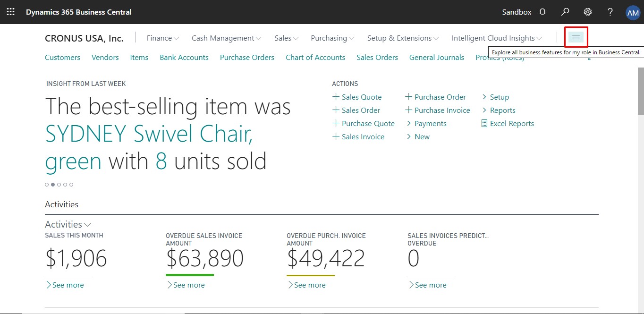Viewport: 644px width, 314px height.
Task: Open Dynamics 365 Business Central home title
Action: coord(79,12)
